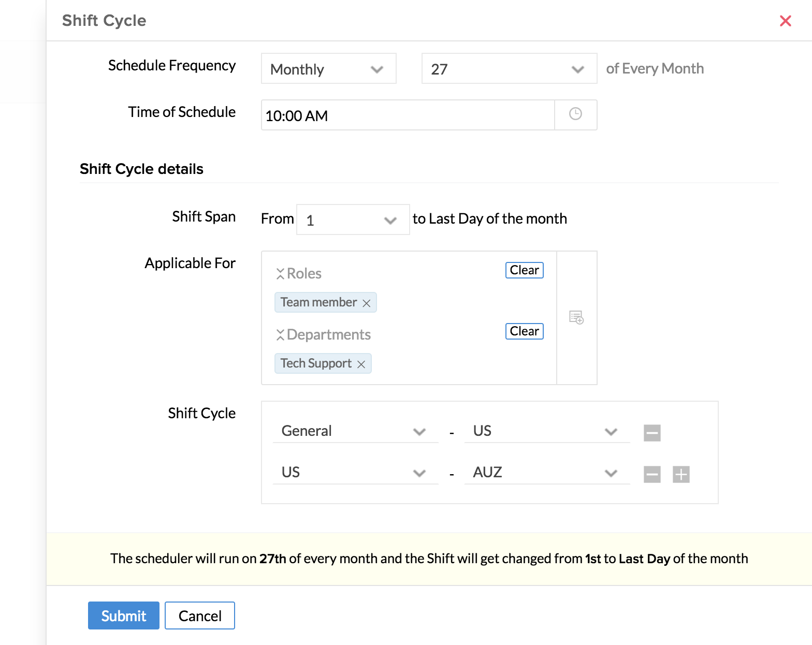Viewport: 812px width, 645px height.
Task: Submit the shift cycle form
Action: point(123,615)
